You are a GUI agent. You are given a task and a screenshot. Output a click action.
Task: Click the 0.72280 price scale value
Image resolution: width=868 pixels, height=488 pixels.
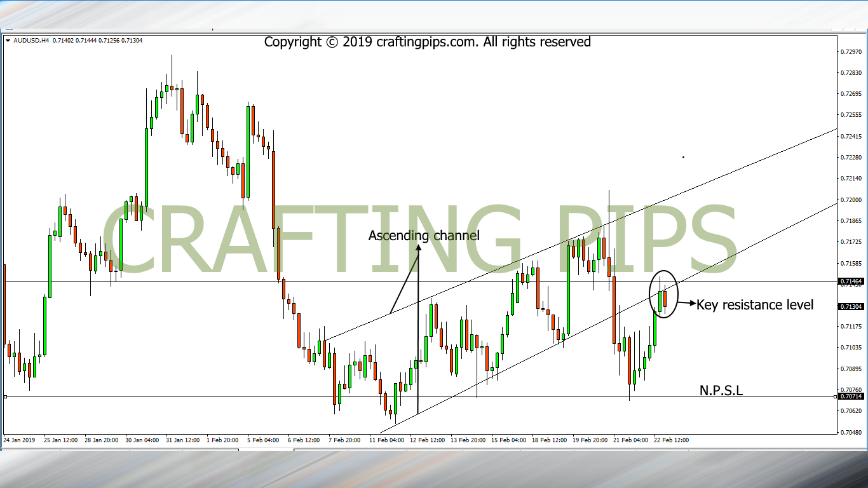tap(851, 157)
